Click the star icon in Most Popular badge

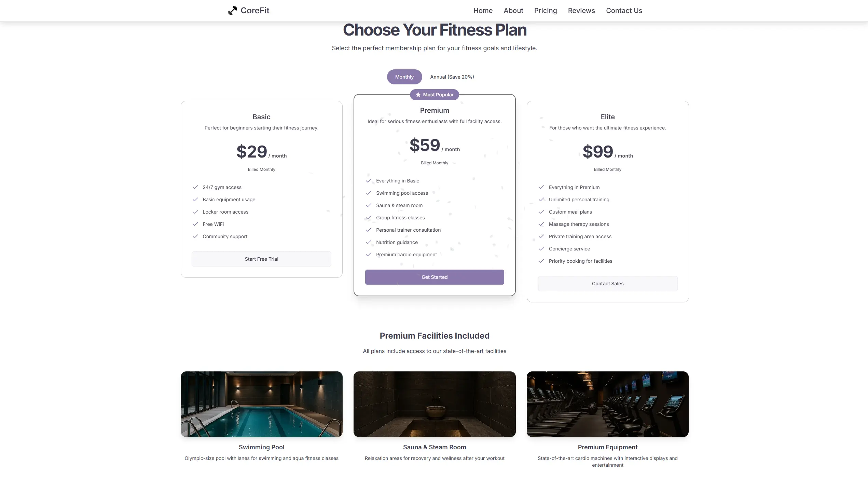[x=418, y=95]
